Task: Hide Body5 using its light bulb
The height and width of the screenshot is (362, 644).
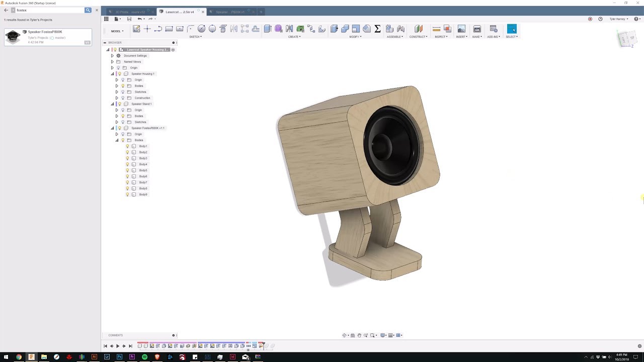Action: 127,170
